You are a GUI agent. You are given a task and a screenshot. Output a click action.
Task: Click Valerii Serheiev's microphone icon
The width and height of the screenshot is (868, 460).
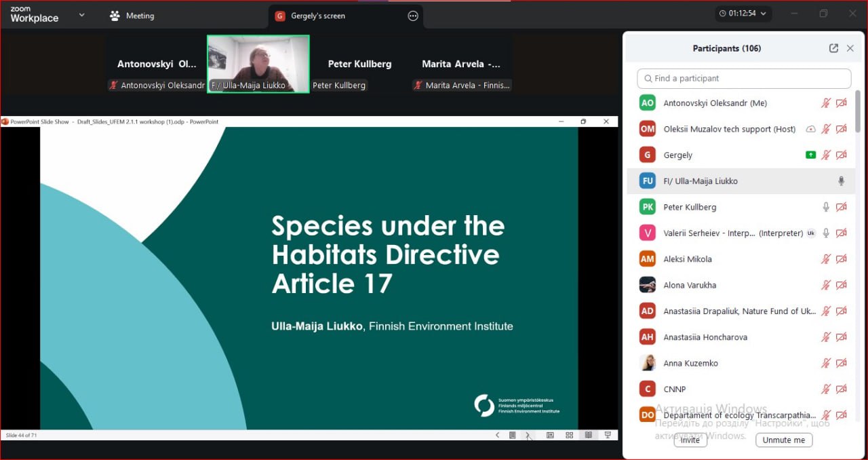click(x=825, y=233)
